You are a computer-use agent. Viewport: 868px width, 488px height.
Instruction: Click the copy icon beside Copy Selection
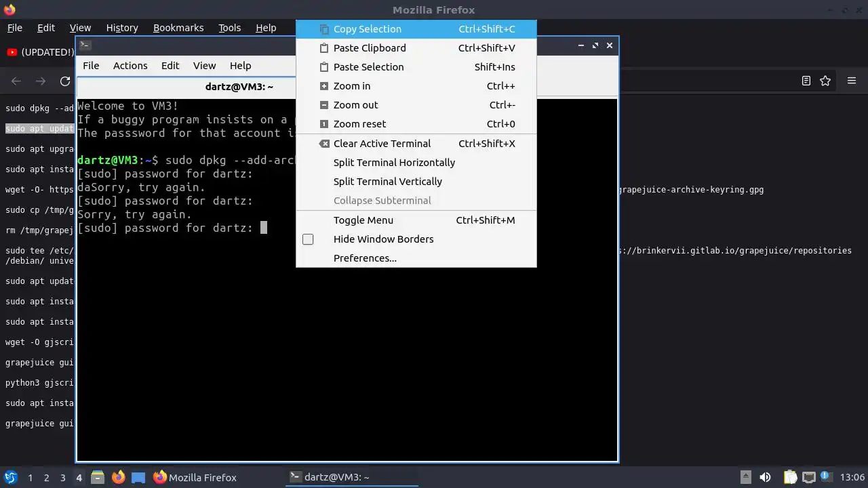324,29
